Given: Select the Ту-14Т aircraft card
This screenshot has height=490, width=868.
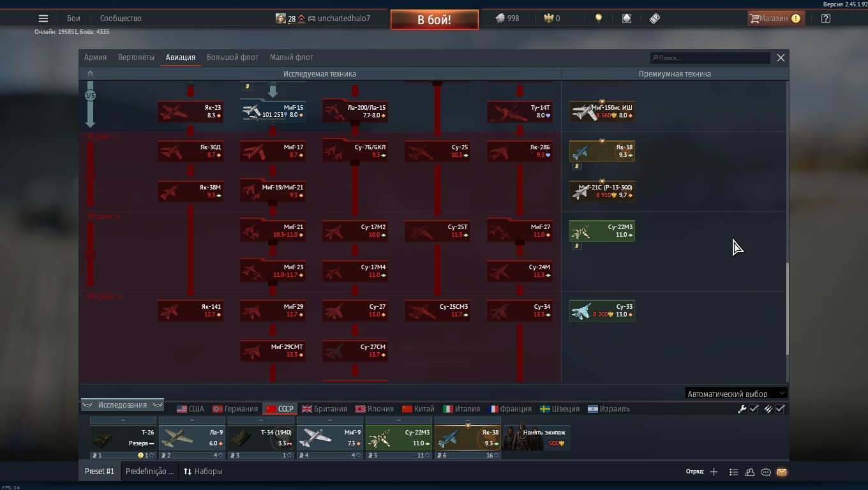Looking at the screenshot, I should [520, 111].
